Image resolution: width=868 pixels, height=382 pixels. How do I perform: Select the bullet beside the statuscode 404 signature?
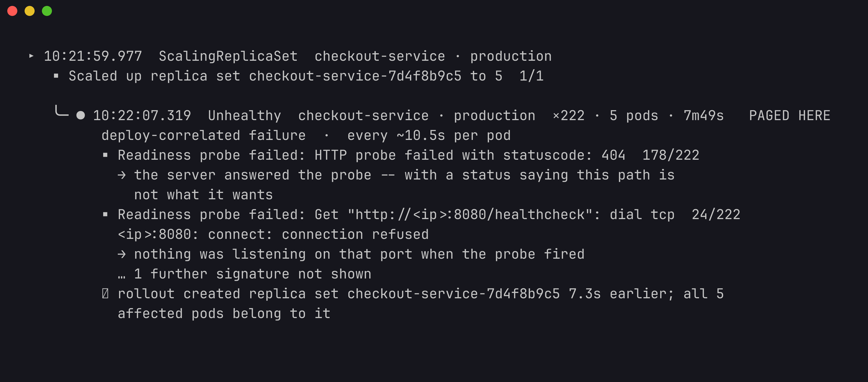tap(105, 155)
